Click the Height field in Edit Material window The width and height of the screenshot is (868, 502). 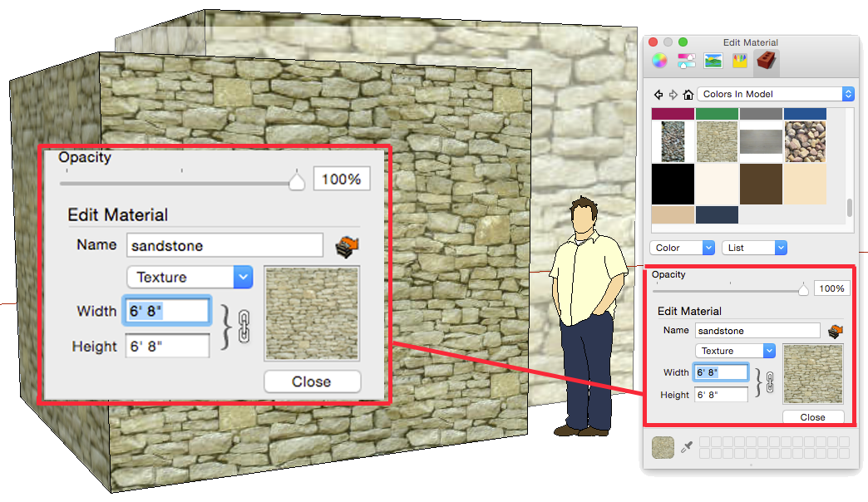pos(722,395)
